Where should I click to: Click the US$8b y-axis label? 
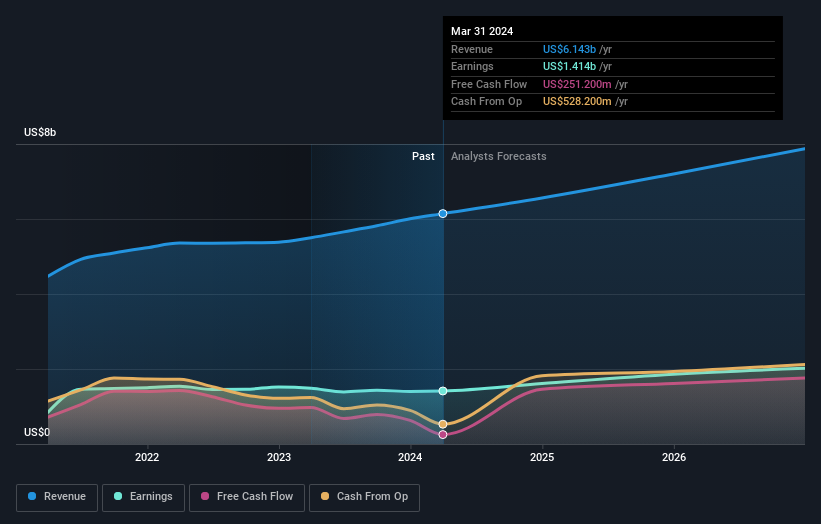click(x=40, y=132)
